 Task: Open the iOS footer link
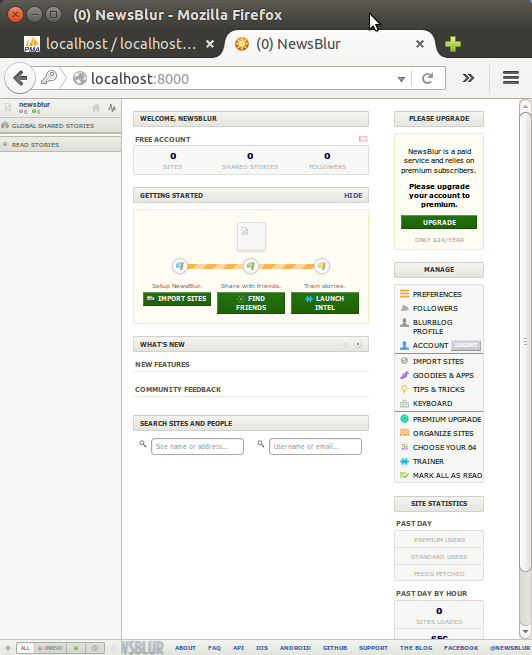click(x=262, y=648)
